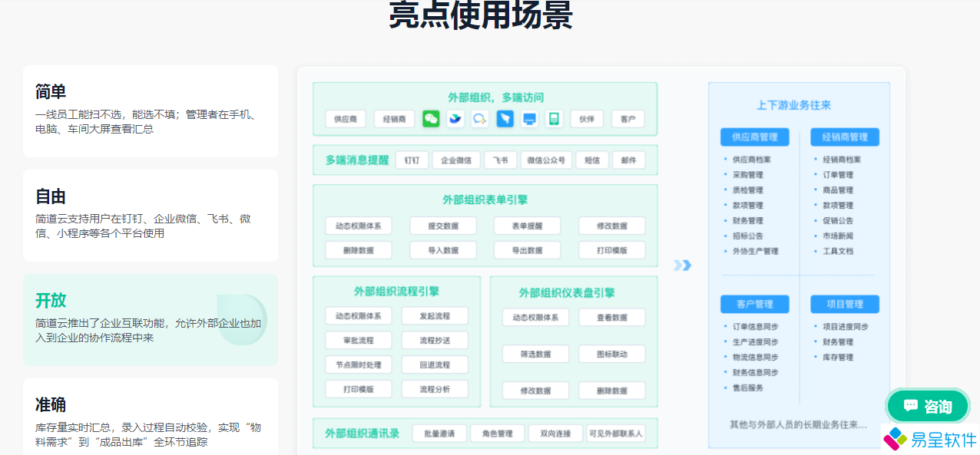Click the 短信 box

click(592, 160)
